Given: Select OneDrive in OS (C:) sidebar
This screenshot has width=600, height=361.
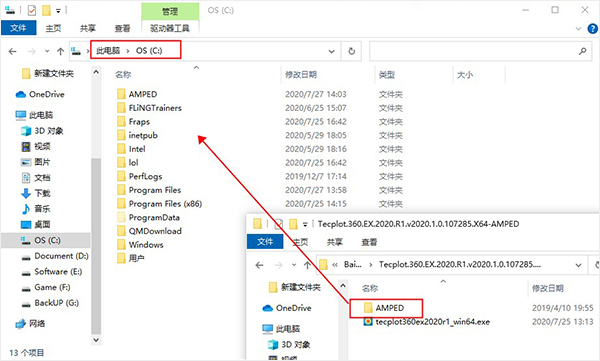Looking at the screenshot, I should click(x=40, y=94).
